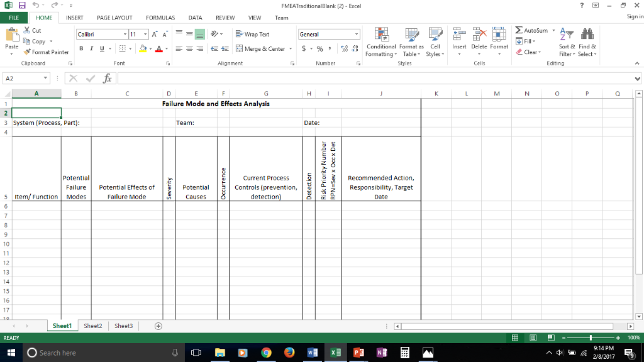Screen dimensions: 644x362
Task: Open the Excel icon on the taskbar
Action: [x=335, y=353]
